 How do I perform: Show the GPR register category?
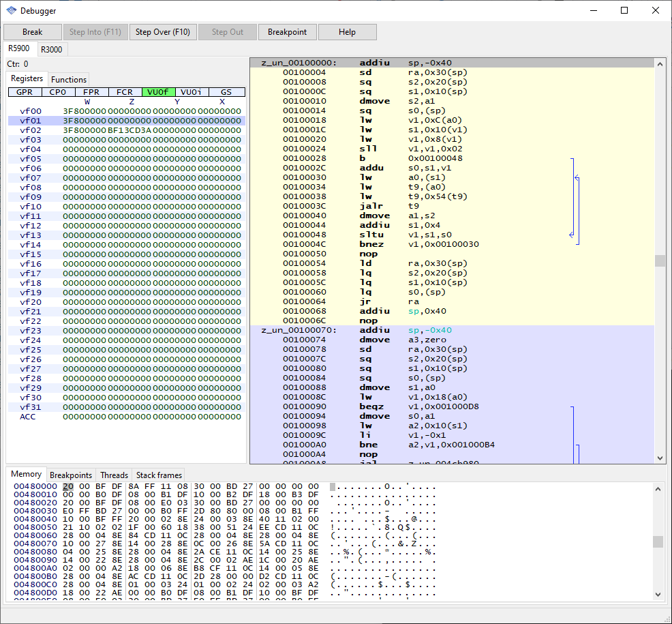pos(25,92)
